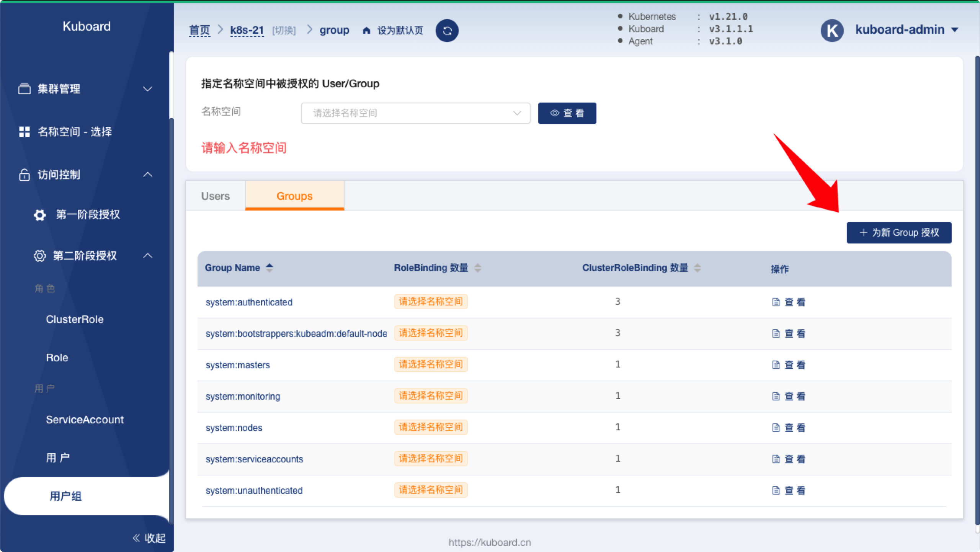Click document icon in system:nodes row
The height and width of the screenshot is (552, 980).
tap(776, 428)
